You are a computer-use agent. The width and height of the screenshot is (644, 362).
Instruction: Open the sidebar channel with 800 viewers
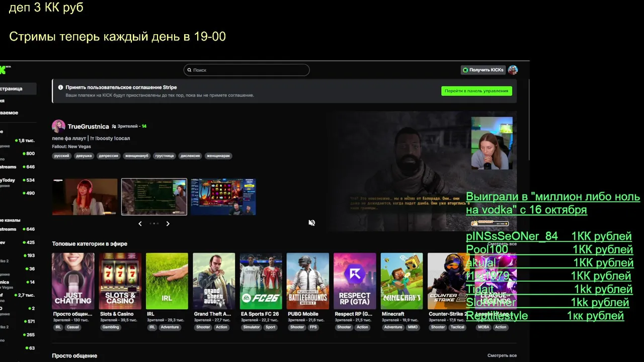18,153
